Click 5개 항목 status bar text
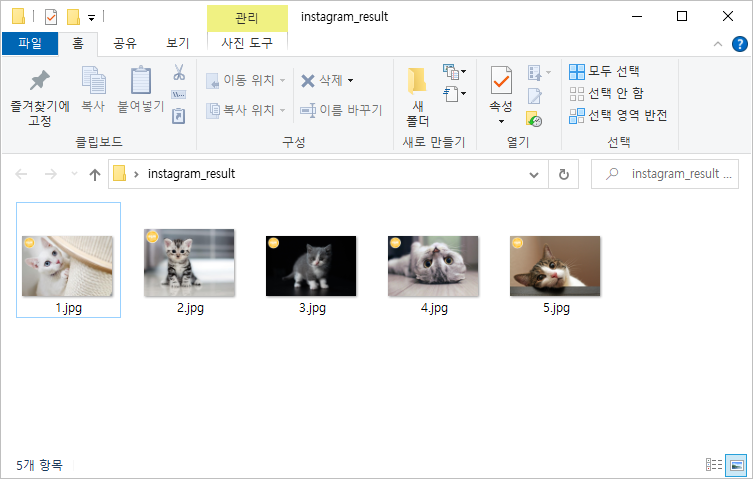 [39, 465]
